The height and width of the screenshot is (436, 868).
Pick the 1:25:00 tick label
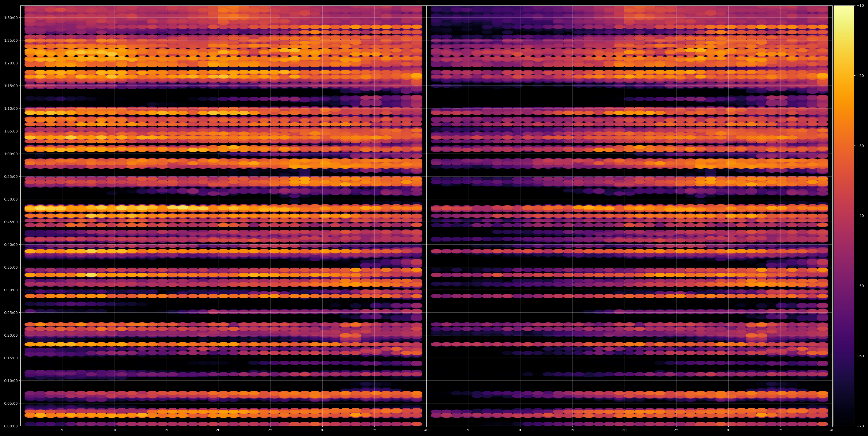click(x=11, y=40)
